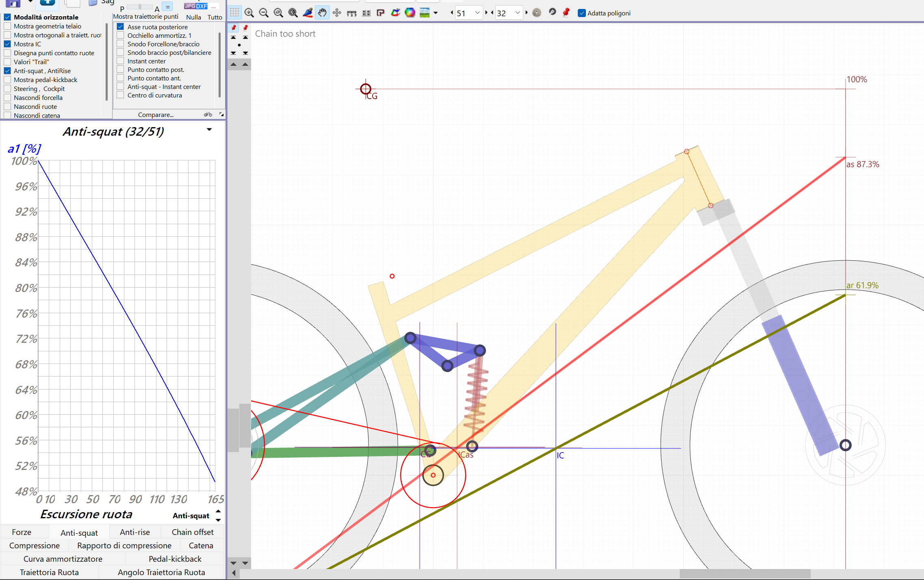This screenshot has height=580, width=924.
Task: Click the cassette sprocket icon
Action: point(537,13)
